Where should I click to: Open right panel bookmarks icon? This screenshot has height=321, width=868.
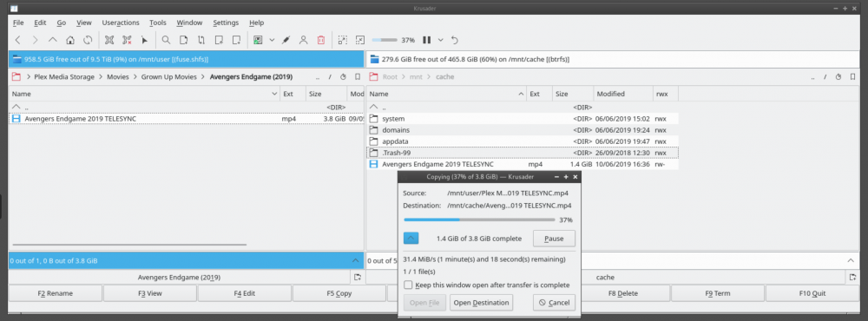852,77
